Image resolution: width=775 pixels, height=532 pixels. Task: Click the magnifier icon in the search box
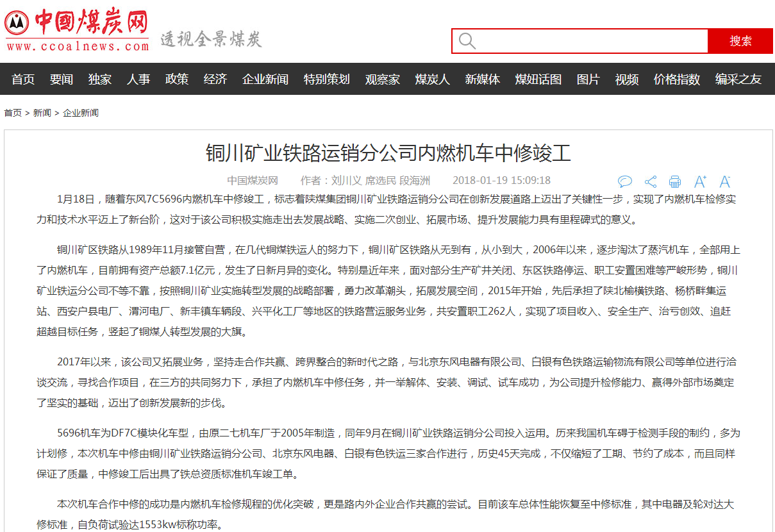click(x=467, y=41)
